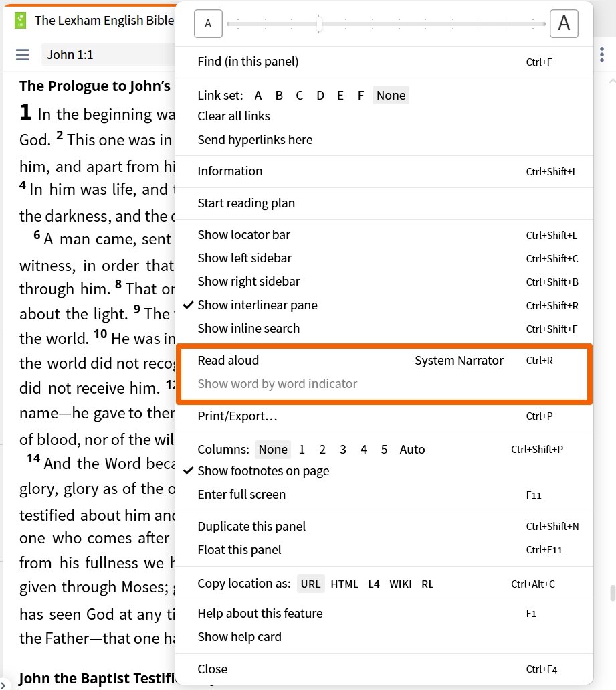Set Columns to Auto
616x690 pixels.
[x=412, y=449]
